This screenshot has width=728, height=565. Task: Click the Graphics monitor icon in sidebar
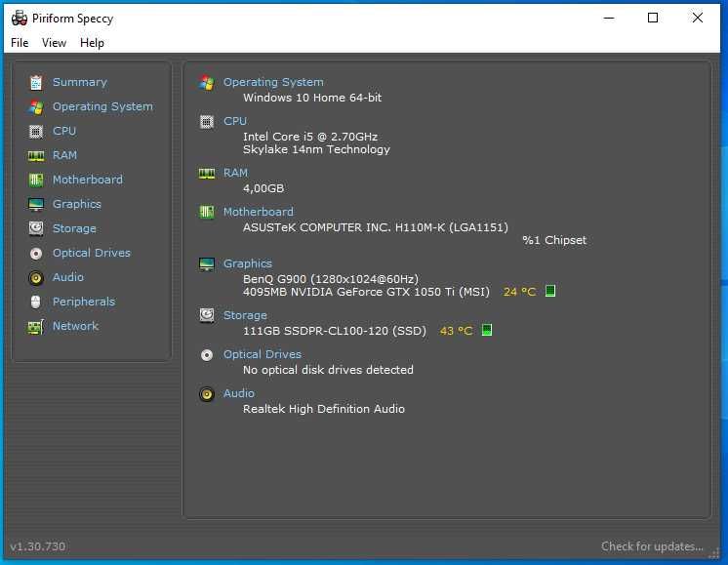pyautogui.click(x=36, y=204)
